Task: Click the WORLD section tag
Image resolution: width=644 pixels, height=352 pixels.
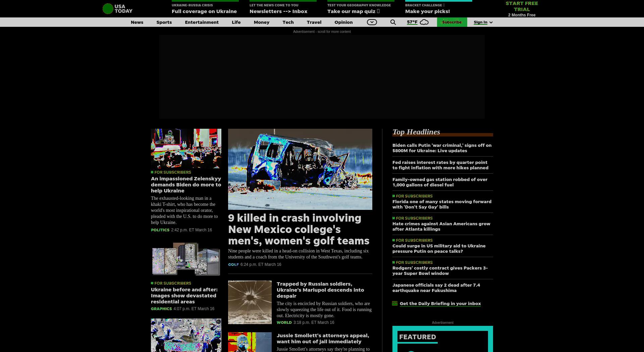Action: point(284,322)
